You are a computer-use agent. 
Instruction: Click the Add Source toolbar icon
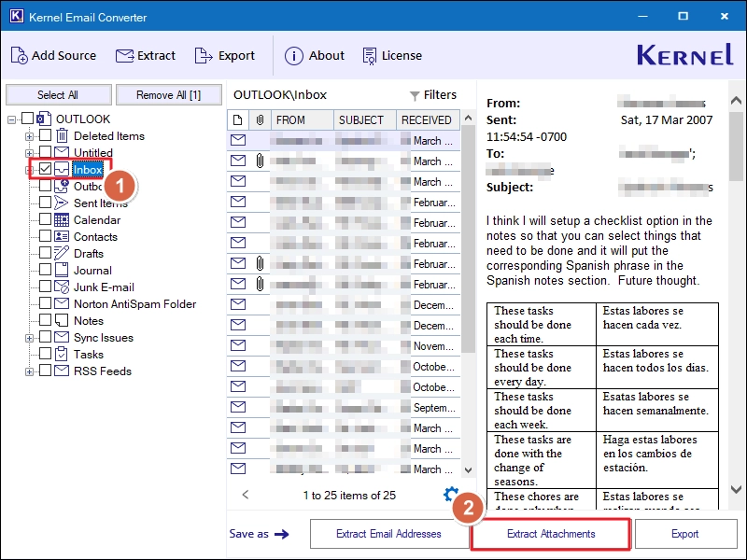19,56
